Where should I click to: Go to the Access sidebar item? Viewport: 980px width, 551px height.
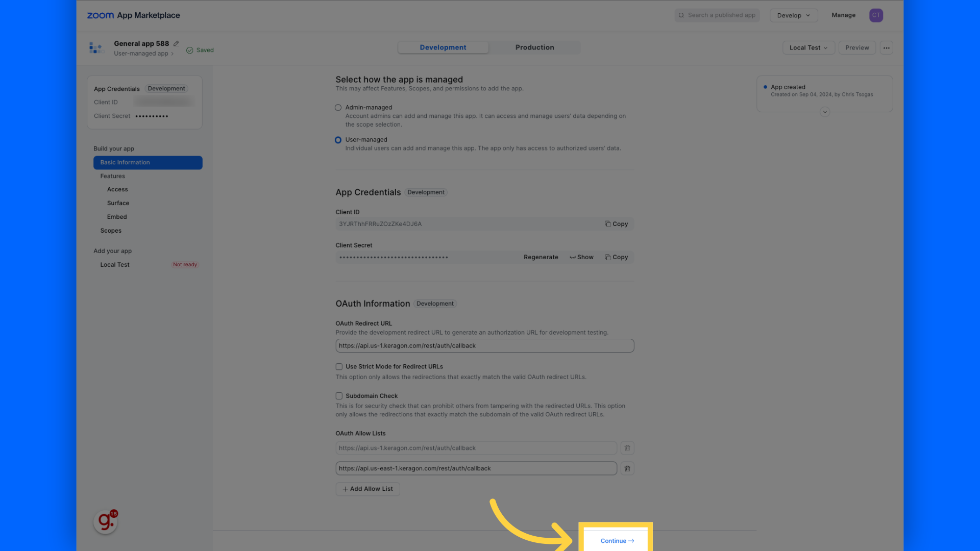117,189
